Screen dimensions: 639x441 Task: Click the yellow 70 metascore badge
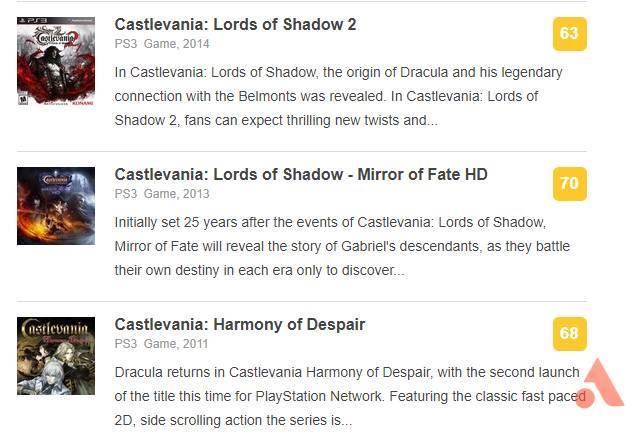click(x=570, y=184)
